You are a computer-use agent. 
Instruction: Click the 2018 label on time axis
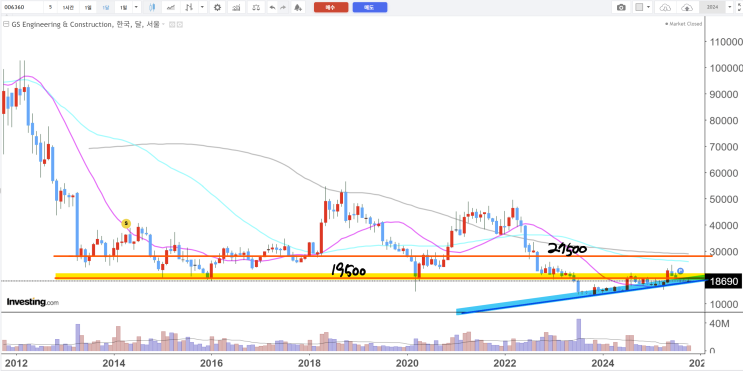click(309, 362)
